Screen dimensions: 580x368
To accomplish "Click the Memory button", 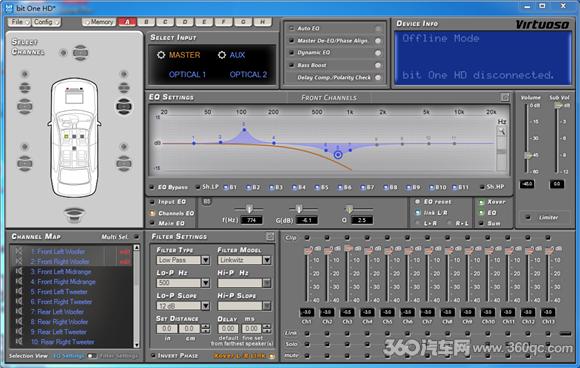I will [x=98, y=22].
